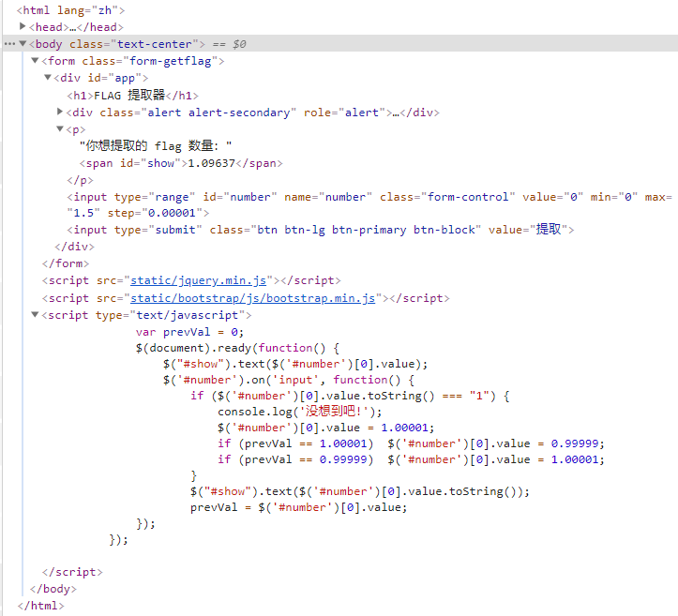This screenshot has height=616, width=678.
Task: Click the class="form-control" attribute
Action: (447, 197)
